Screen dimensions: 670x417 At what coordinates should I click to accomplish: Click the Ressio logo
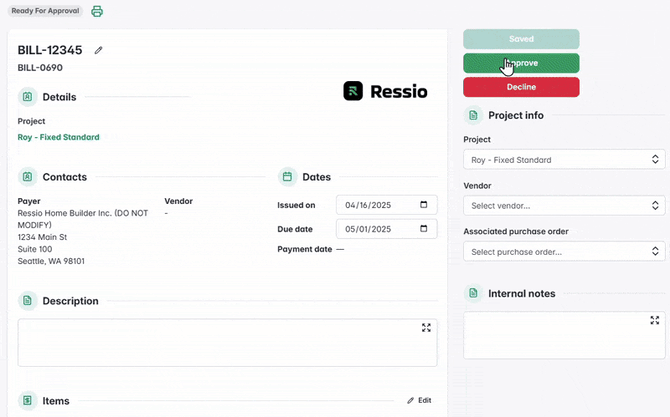point(385,92)
